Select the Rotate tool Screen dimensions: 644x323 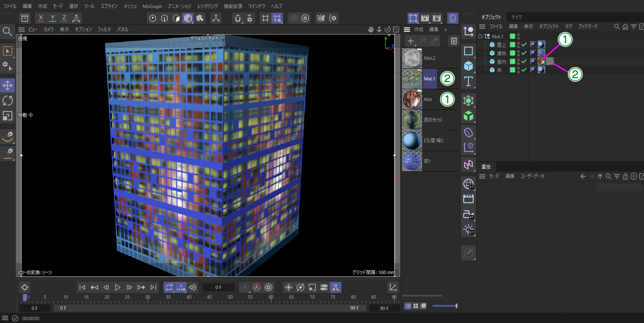7,101
